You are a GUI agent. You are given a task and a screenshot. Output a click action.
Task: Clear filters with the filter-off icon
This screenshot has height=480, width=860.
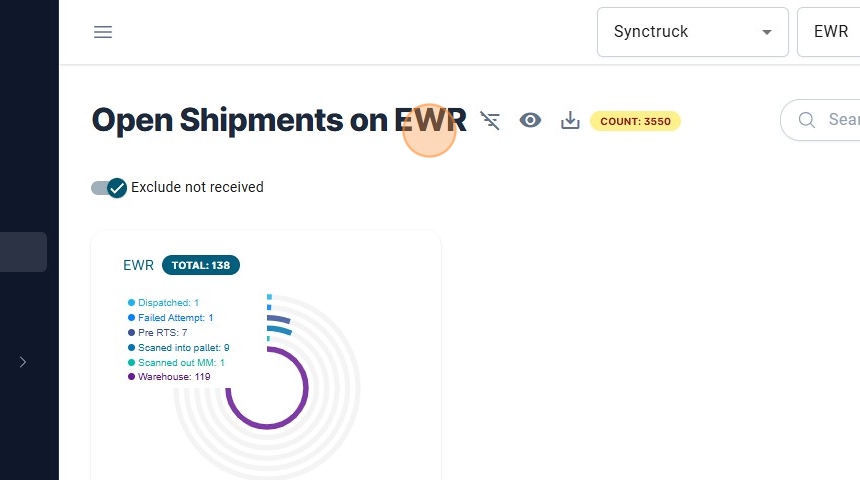tap(490, 121)
